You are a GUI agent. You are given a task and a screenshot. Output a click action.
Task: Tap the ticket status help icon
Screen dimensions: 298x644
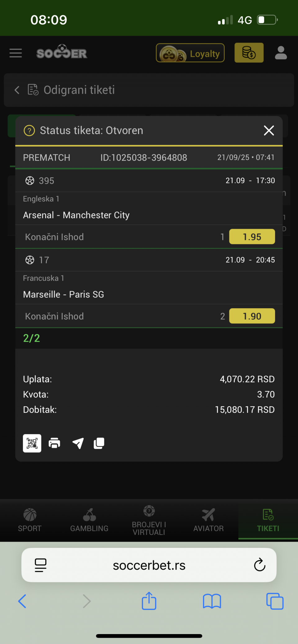pyautogui.click(x=29, y=131)
